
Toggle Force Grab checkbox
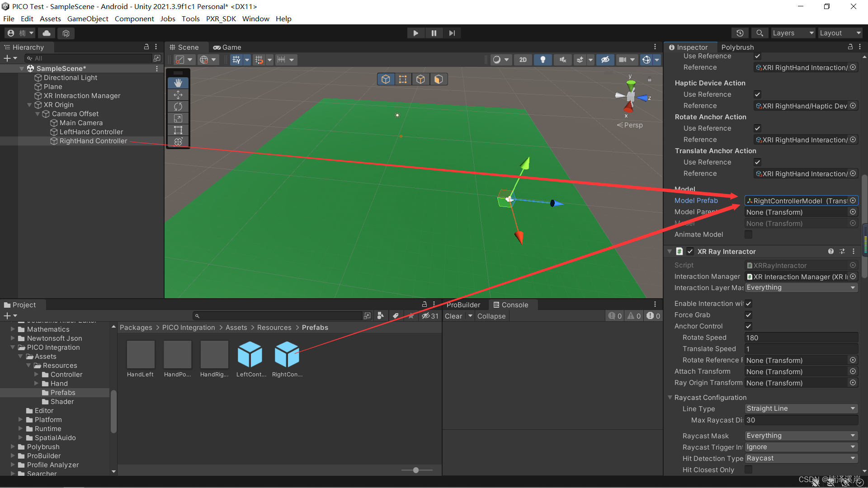coord(749,315)
